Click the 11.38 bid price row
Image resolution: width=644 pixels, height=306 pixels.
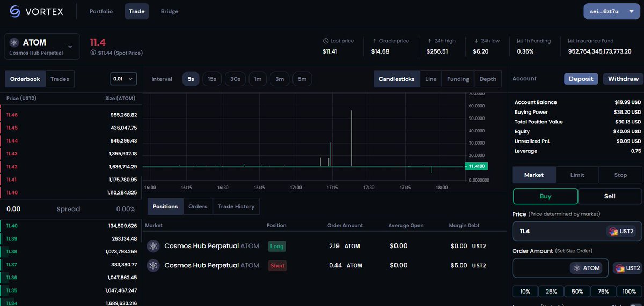coord(71,251)
